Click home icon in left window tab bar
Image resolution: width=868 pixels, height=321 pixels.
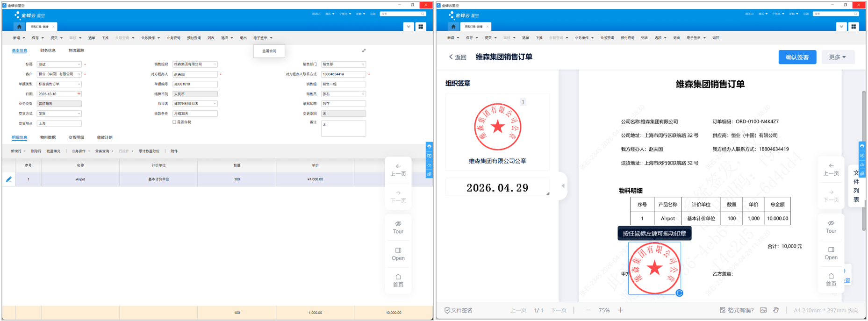tap(19, 27)
